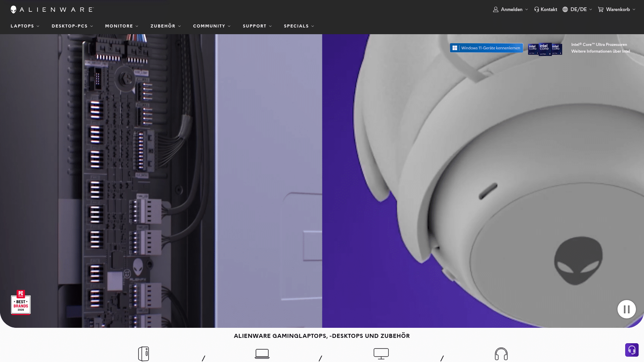The height and width of the screenshot is (362, 644).
Task: Click Weitere Informationen über Intel link
Action: (x=600, y=51)
